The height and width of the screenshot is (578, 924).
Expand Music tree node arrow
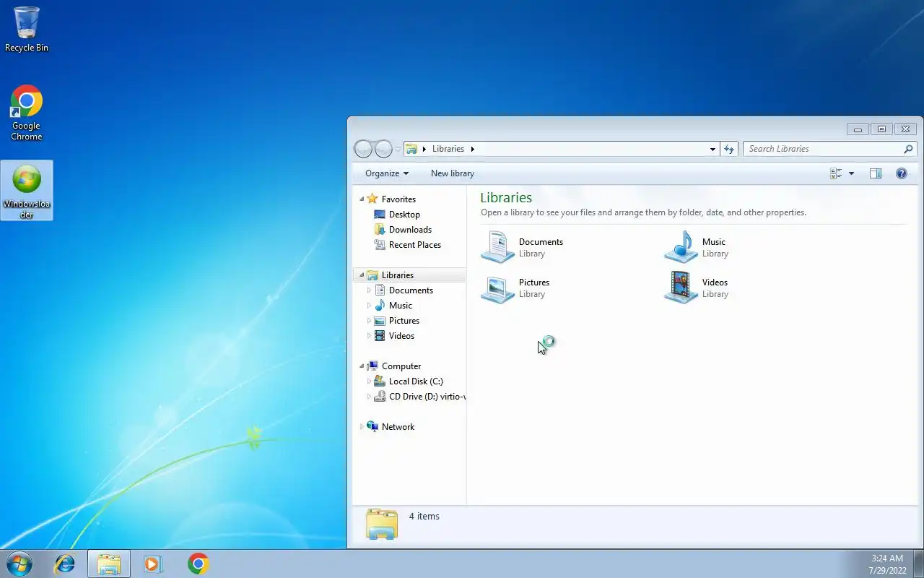(369, 306)
